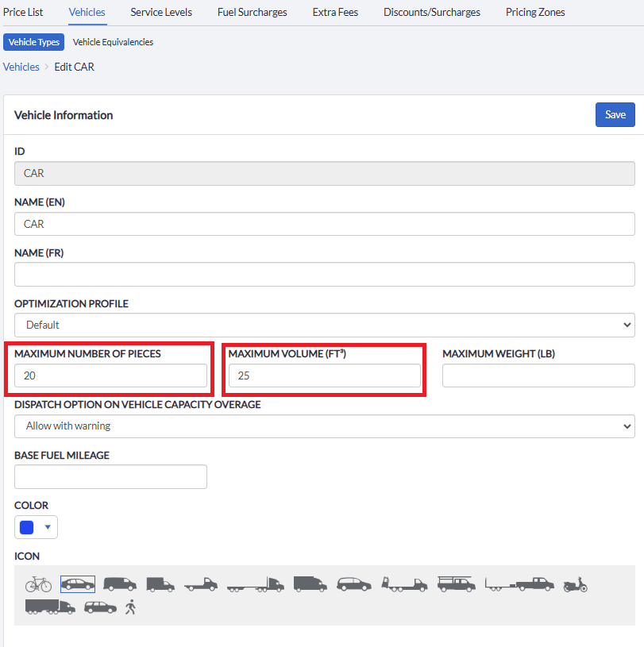Expand the dispatch overage option dropdown
The image size is (644, 647).
[x=324, y=426]
